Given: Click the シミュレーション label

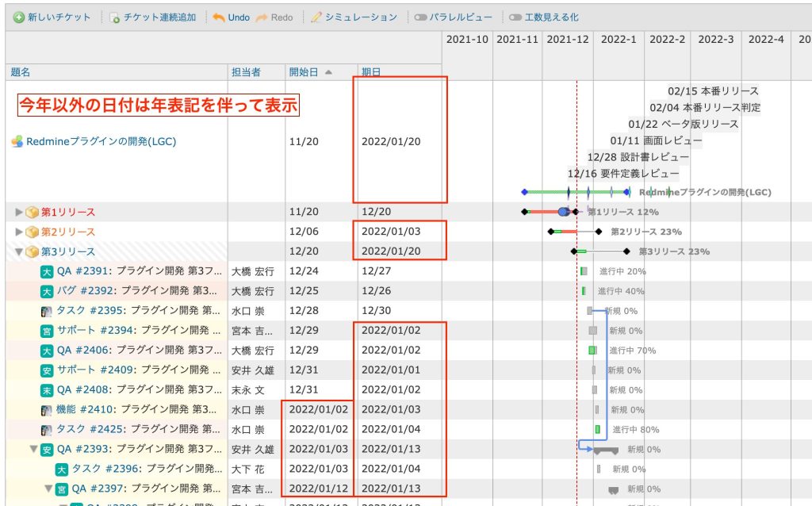Looking at the screenshot, I should click(x=361, y=17).
